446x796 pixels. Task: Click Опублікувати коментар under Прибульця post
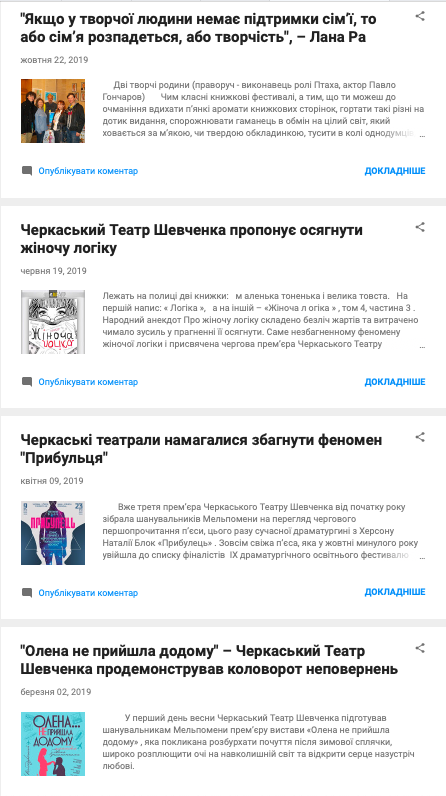tap(88, 592)
